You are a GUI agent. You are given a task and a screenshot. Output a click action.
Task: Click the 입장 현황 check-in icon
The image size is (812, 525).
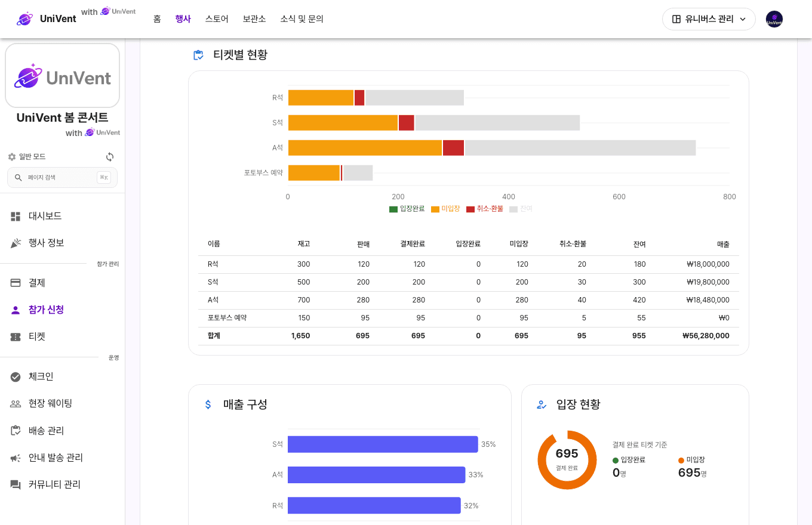point(542,404)
